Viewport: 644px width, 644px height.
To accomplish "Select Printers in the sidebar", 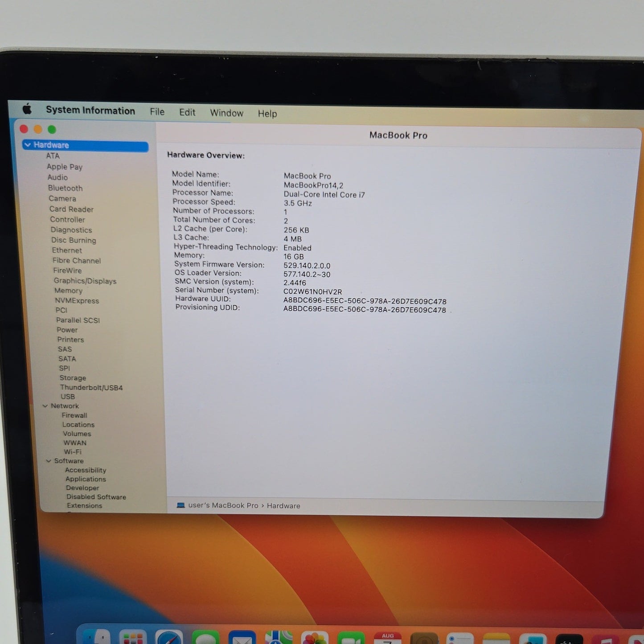I will [70, 340].
